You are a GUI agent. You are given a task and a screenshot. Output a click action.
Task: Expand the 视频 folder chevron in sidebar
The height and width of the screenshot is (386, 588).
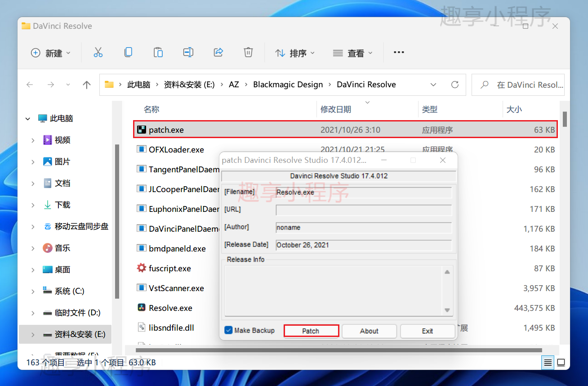(33, 140)
